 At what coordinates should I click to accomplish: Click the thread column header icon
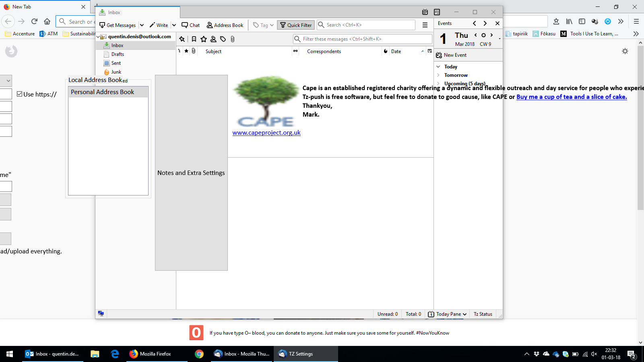[x=180, y=51]
